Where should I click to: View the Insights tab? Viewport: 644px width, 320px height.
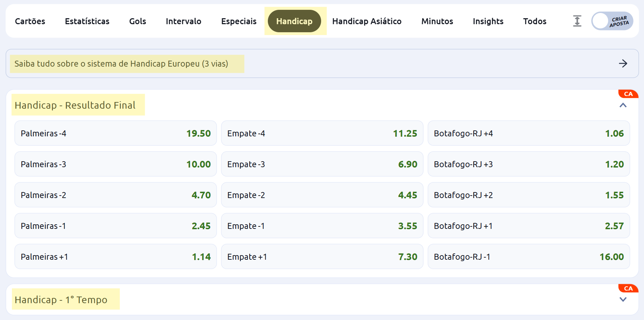488,21
